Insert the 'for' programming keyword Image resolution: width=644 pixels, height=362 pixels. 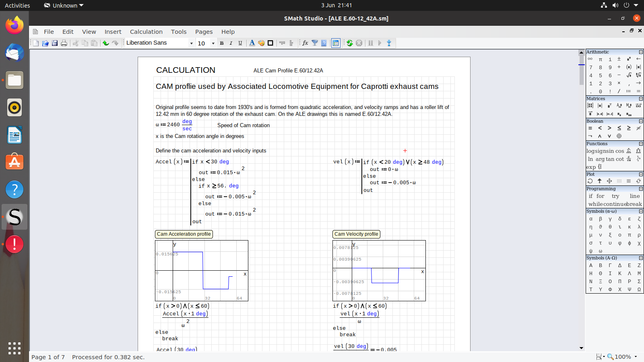600,196
